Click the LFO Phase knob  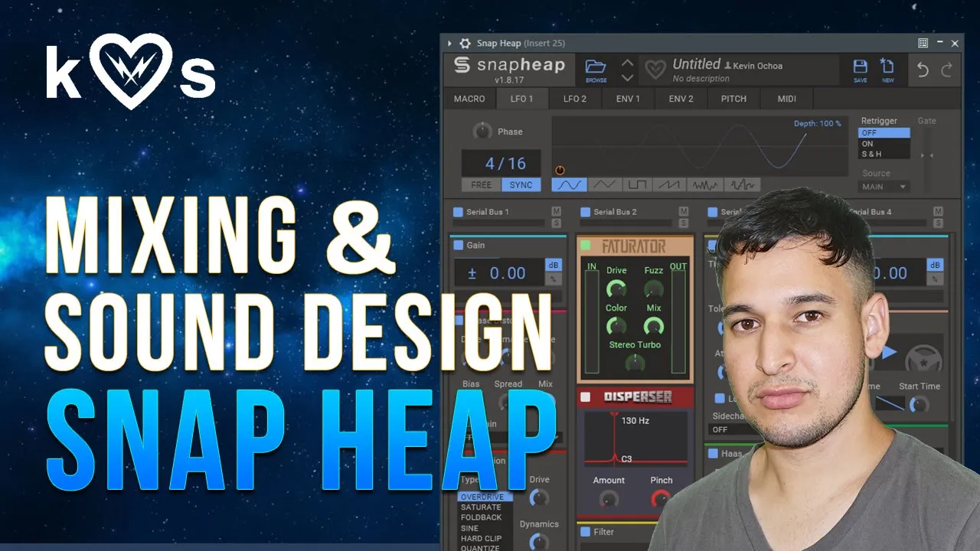(482, 132)
